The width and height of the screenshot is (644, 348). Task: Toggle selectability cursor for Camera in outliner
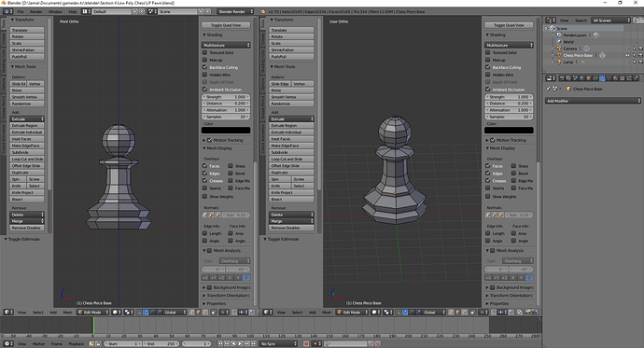tap(634, 49)
